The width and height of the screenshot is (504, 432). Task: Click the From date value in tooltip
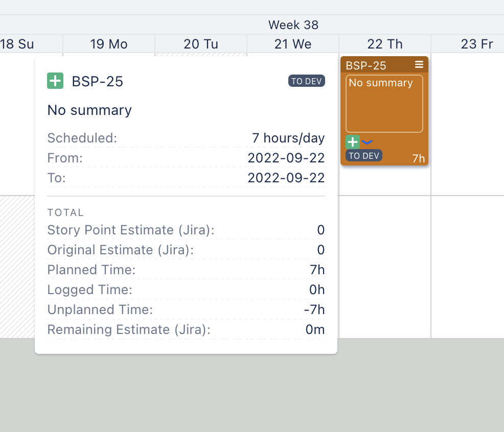[x=286, y=158]
